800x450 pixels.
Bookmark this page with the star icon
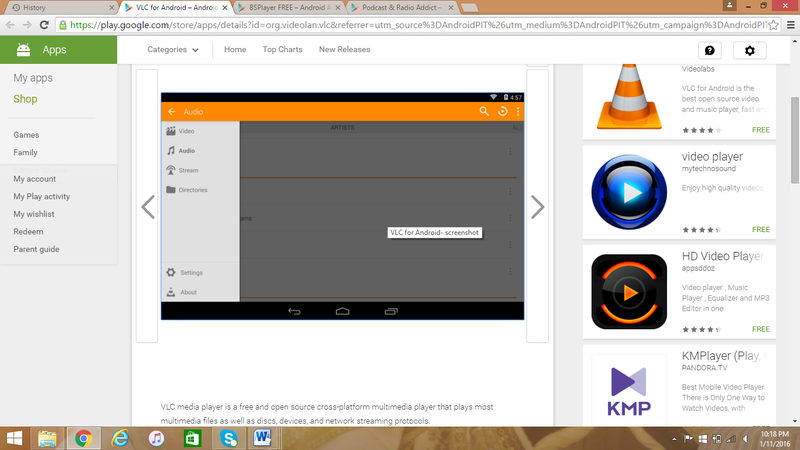[x=773, y=25]
